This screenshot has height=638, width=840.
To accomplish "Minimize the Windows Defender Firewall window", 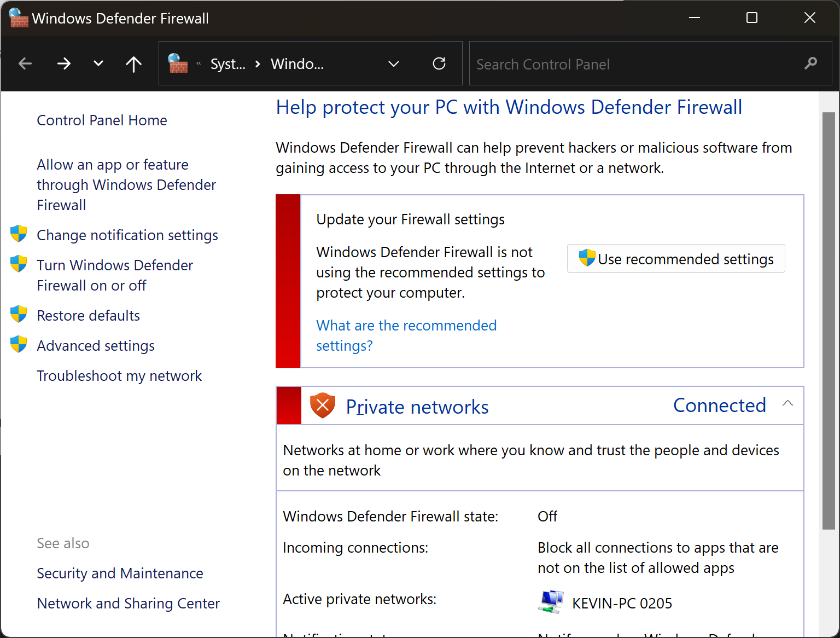I will coord(695,18).
